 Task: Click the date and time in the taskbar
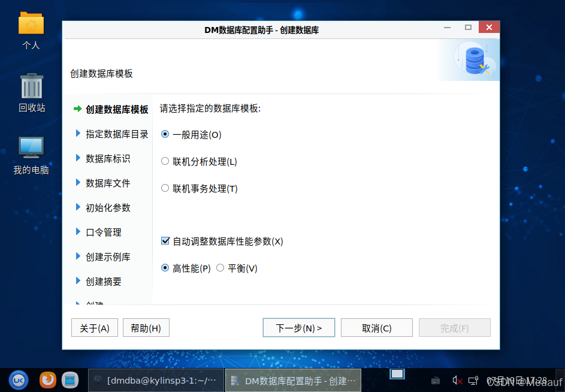[516, 381]
